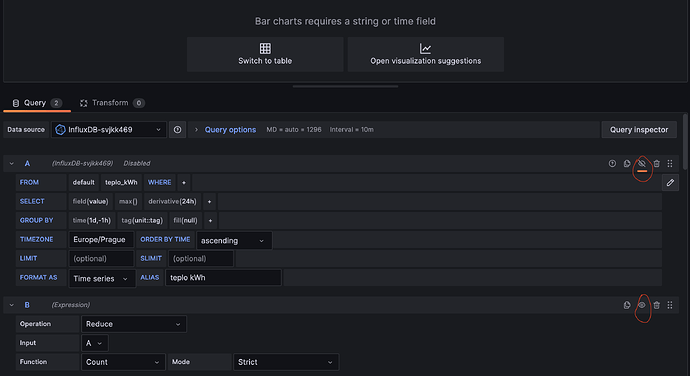The width and height of the screenshot is (690, 376).
Task: Collapse query A row
Action: 11,163
